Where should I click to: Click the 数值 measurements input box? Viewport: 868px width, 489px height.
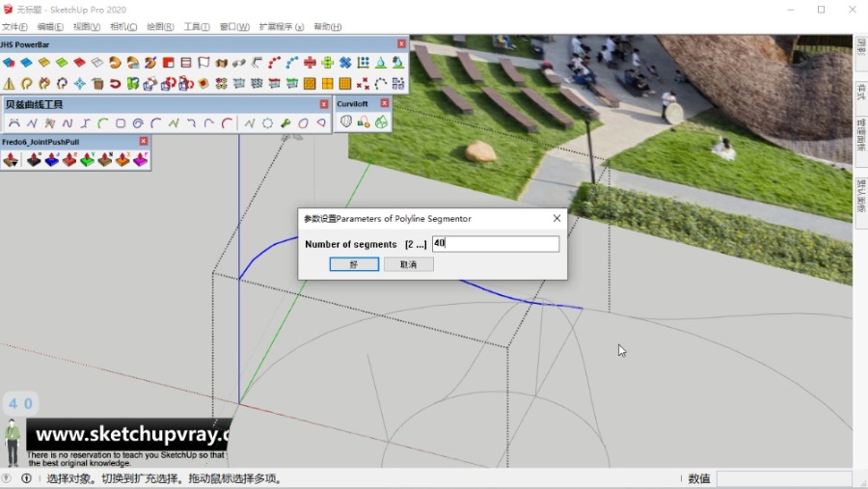(x=784, y=478)
